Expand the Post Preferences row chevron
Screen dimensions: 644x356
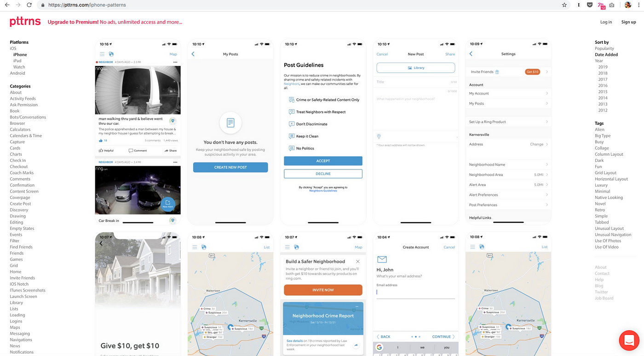(547, 205)
